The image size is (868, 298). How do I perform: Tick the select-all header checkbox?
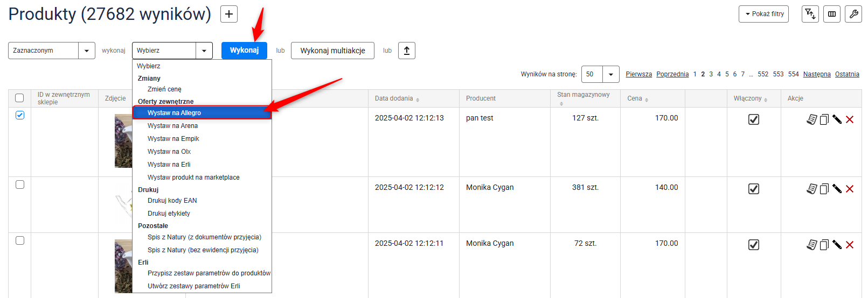[x=20, y=98]
